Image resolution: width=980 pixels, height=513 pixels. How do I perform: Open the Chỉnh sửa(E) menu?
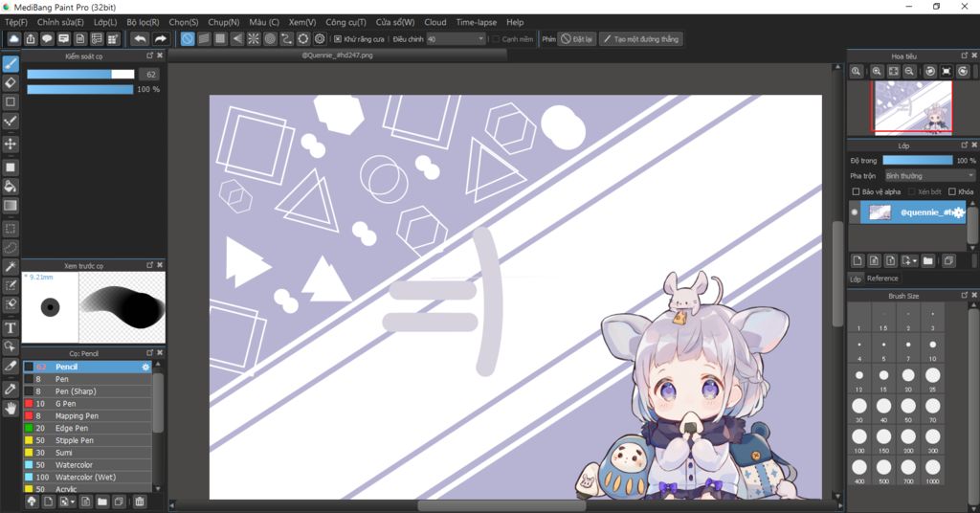[60, 22]
